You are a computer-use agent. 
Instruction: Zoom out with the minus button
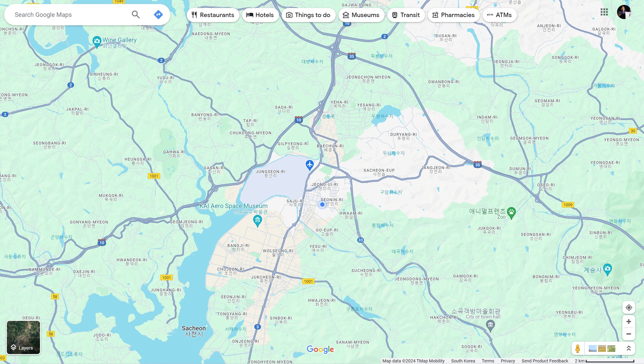pyautogui.click(x=629, y=334)
